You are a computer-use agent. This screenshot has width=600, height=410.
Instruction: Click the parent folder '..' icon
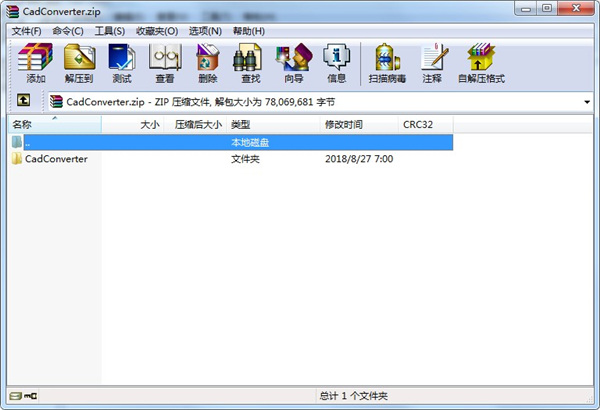16,142
